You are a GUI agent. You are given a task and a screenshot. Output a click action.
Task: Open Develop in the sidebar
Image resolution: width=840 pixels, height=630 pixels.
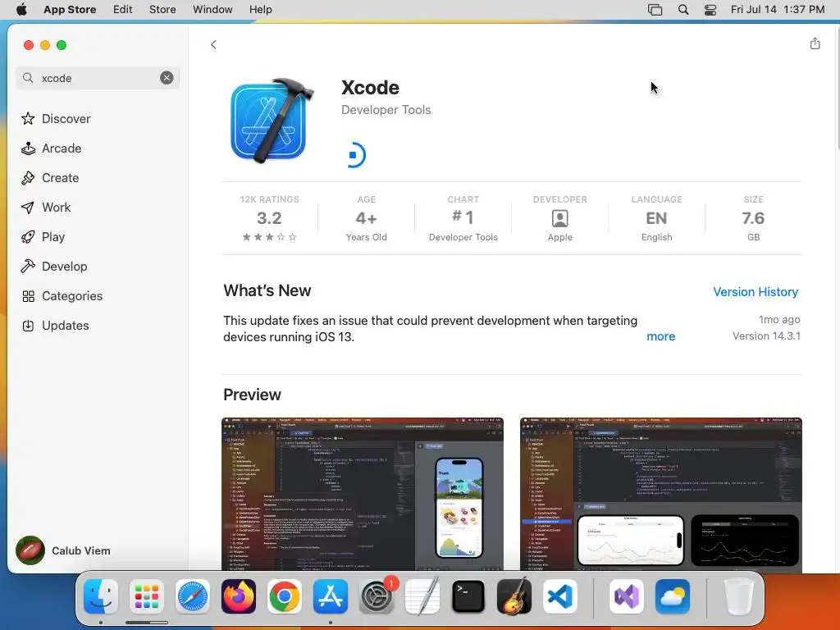click(54, 267)
